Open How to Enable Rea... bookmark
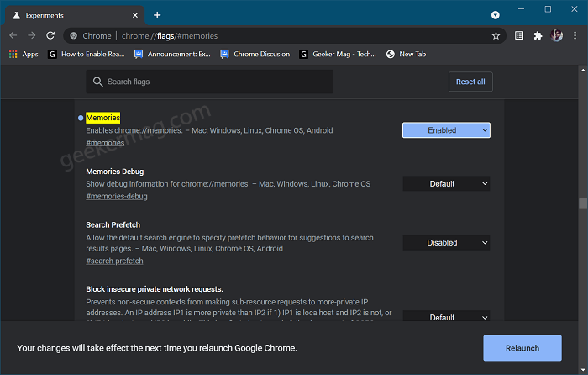Screen dimensions: 588x375 click(x=87, y=54)
